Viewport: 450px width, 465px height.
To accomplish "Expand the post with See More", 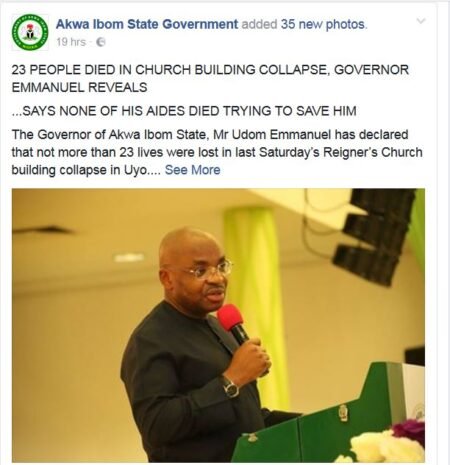I will 192,170.
